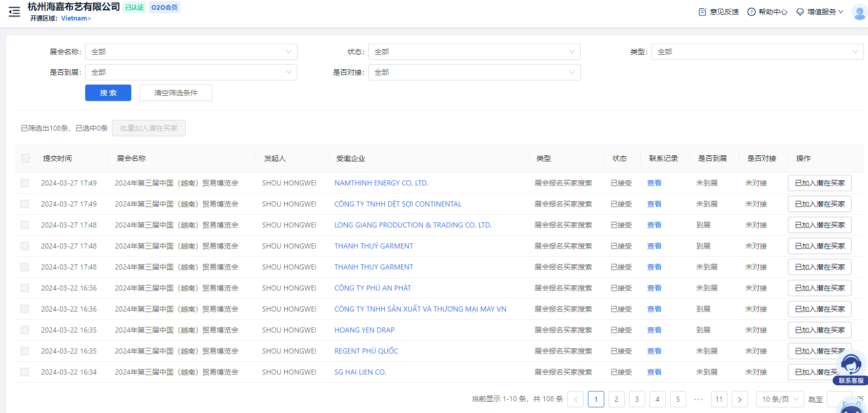Screen dimensions: 868x413
Task: Toggle the select-all header checkbox
Action: (26, 158)
